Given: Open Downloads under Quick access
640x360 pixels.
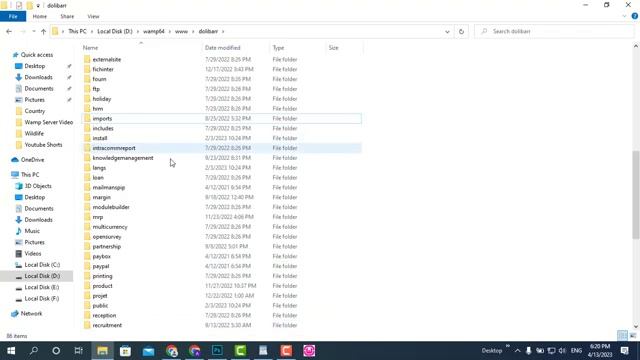Looking at the screenshot, I should pos(38,77).
